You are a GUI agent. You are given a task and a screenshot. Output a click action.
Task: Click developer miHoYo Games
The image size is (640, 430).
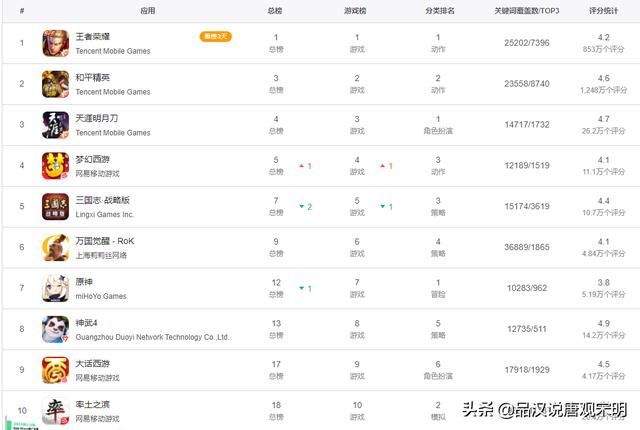click(x=101, y=296)
